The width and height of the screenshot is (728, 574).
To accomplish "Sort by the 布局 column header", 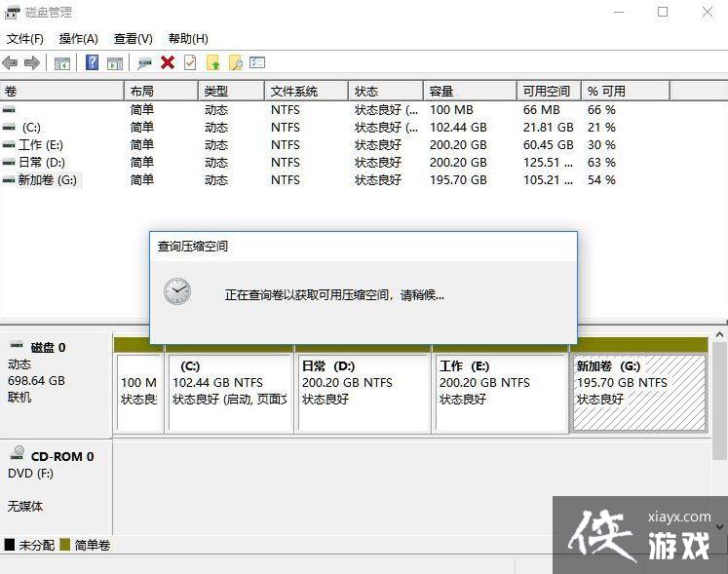I will (x=162, y=91).
